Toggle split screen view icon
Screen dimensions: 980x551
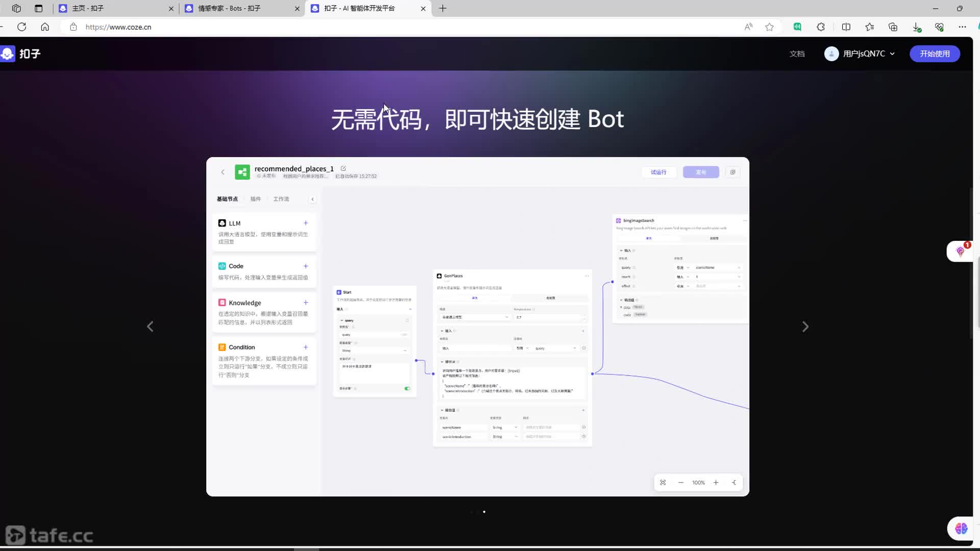(x=846, y=27)
